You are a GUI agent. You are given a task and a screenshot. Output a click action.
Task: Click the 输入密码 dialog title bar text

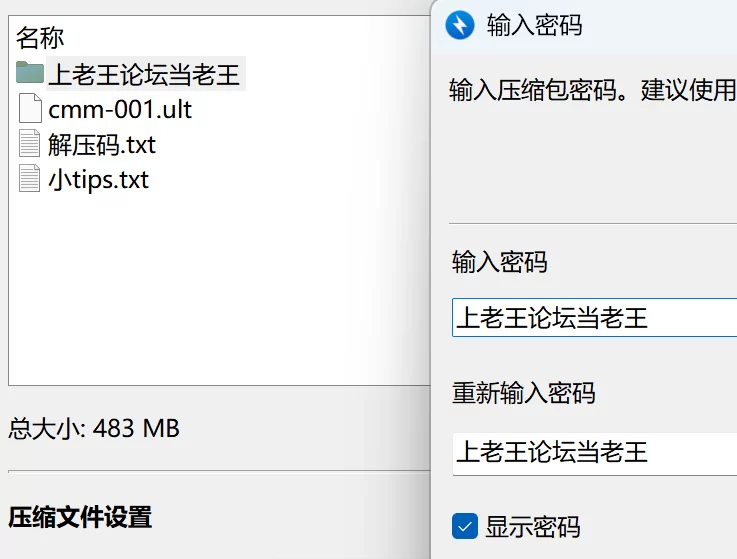tap(534, 25)
